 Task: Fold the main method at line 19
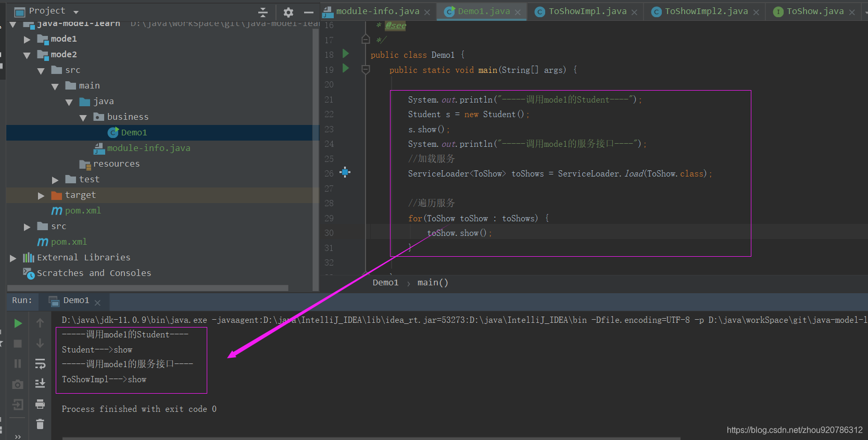click(x=366, y=69)
